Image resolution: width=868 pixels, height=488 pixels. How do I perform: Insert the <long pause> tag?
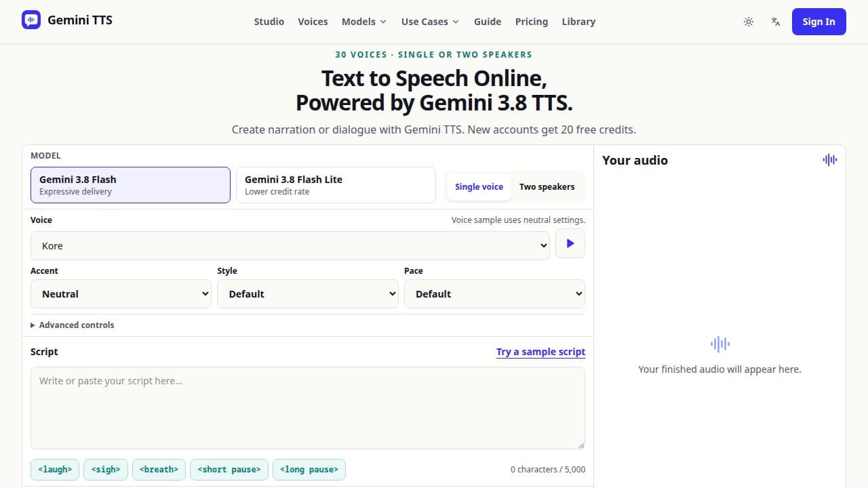tap(309, 470)
